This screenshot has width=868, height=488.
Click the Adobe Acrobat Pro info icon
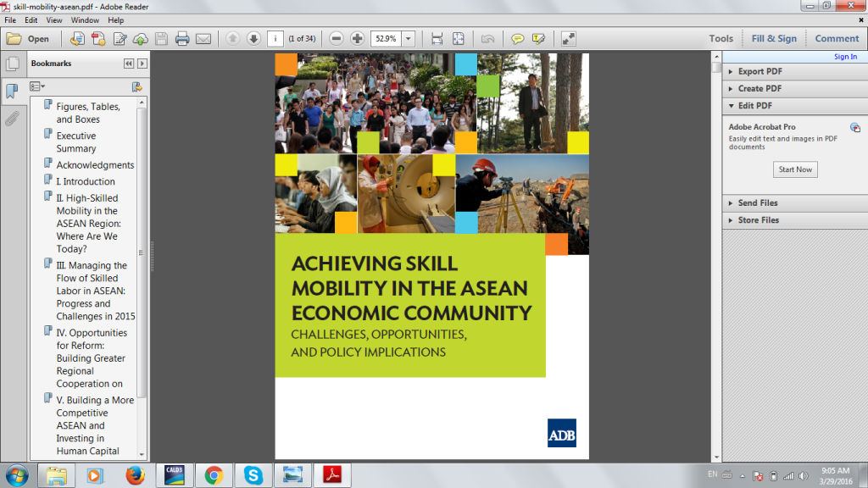855,127
